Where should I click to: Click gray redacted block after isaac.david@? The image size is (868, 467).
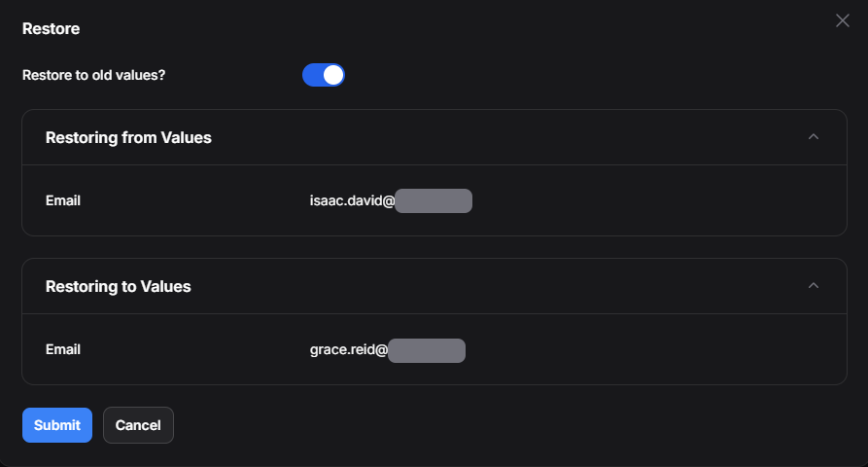(x=434, y=201)
